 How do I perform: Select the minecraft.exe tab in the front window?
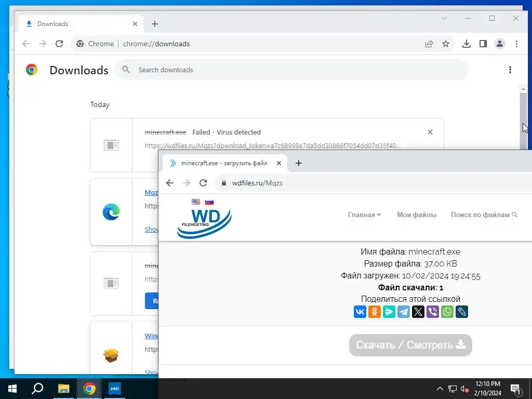(224, 163)
